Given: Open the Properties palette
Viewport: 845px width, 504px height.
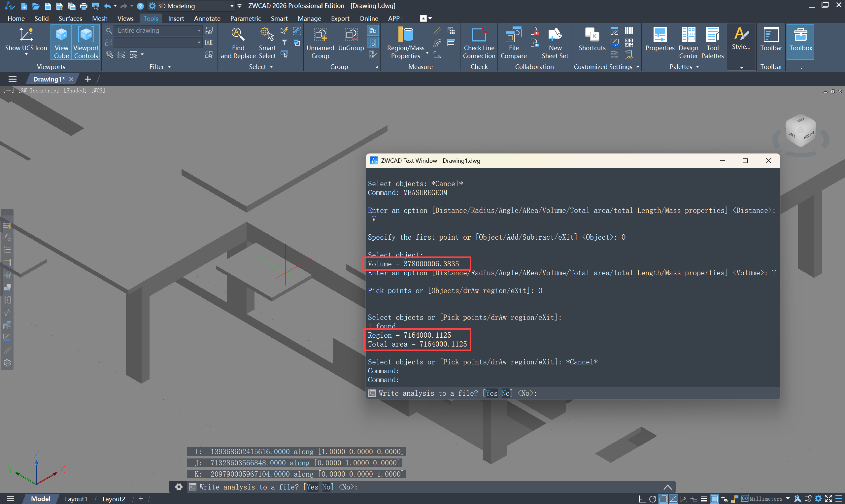Looking at the screenshot, I should (x=659, y=39).
